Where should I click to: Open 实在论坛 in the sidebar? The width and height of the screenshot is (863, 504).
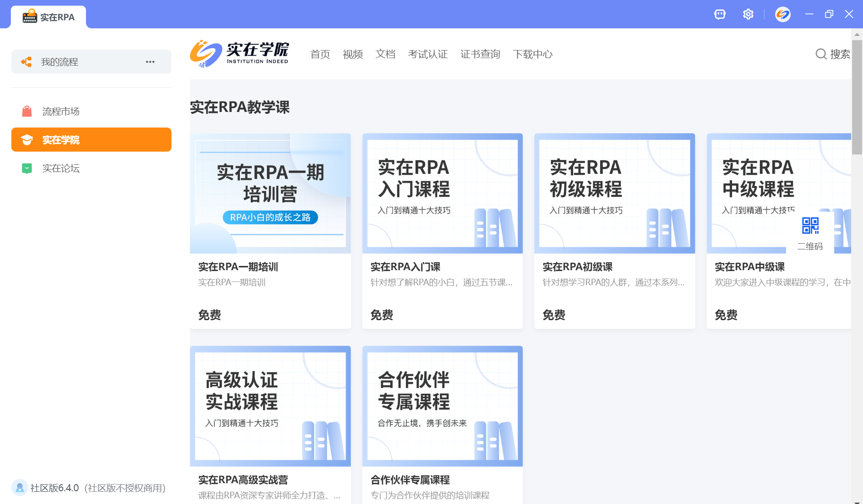tap(91, 168)
